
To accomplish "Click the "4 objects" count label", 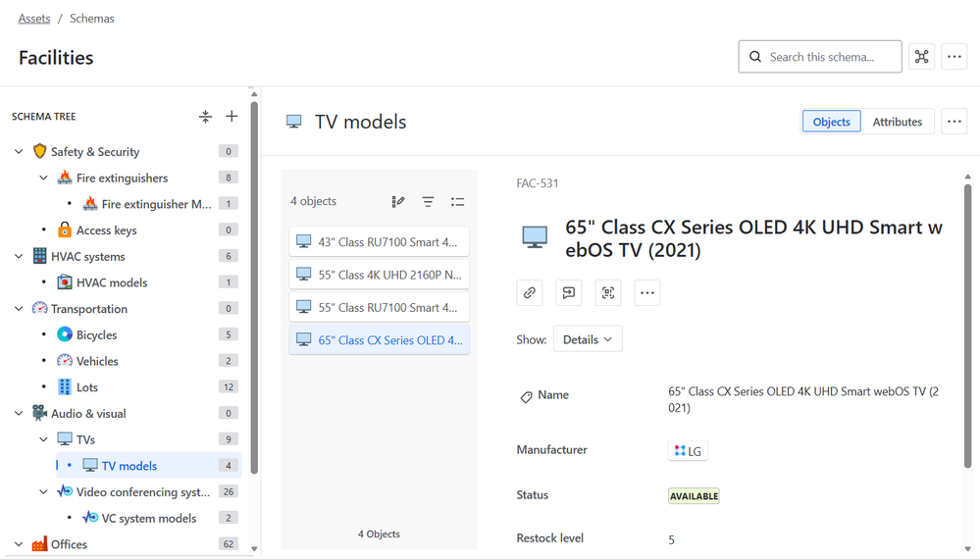I will (x=313, y=201).
